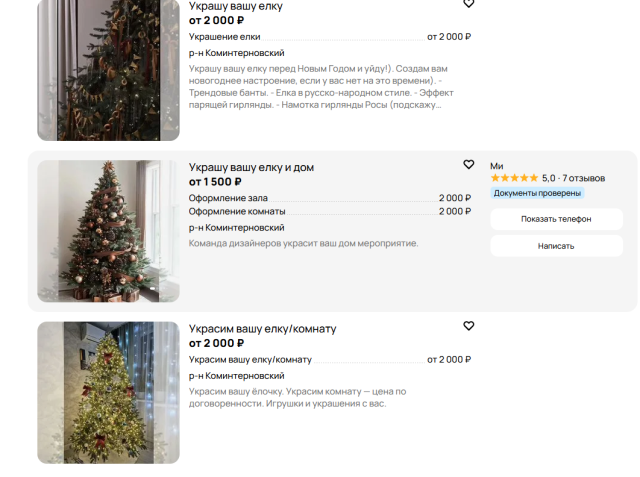Open seller profile "Ми"
Image resolution: width=640 pixels, height=477 pixels.
[x=497, y=166]
